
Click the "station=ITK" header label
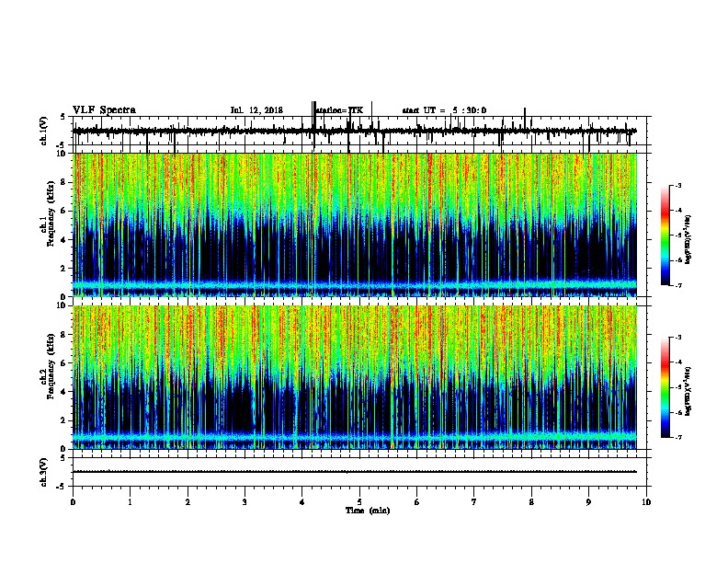[339, 110]
